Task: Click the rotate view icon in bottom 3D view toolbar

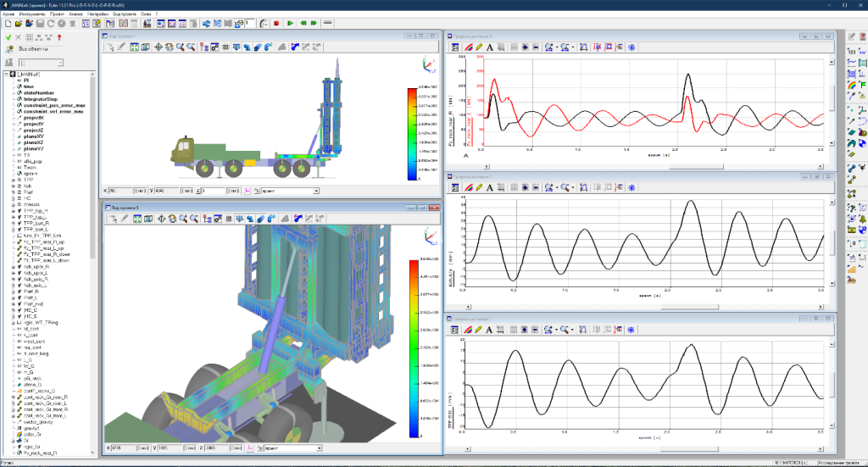Action: pyautogui.click(x=172, y=219)
